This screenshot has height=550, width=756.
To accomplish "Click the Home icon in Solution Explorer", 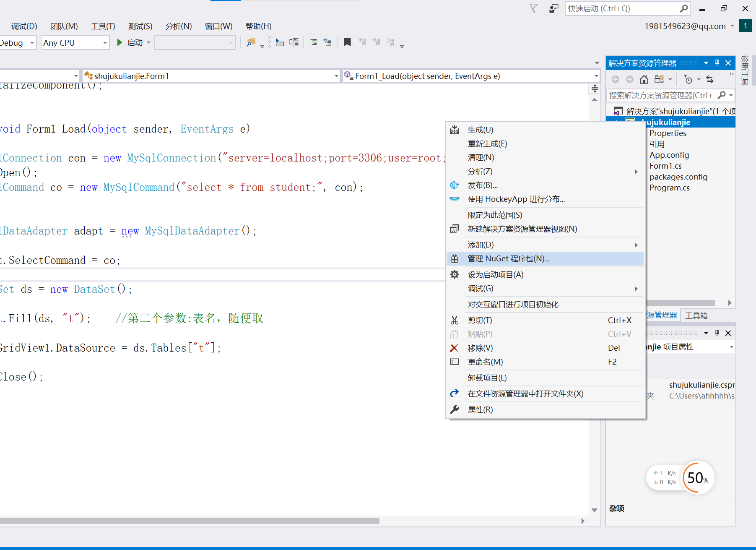I will click(x=644, y=79).
